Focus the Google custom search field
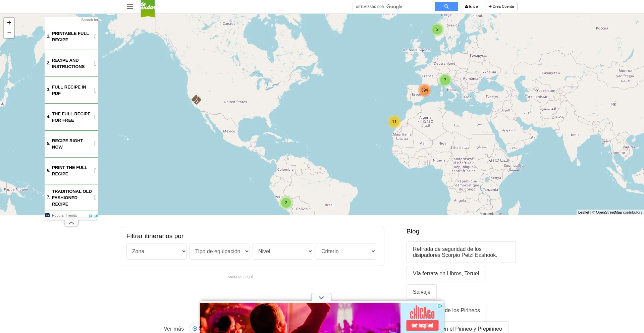Image resolution: width=644 pixels, height=333 pixels. click(x=408, y=7)
